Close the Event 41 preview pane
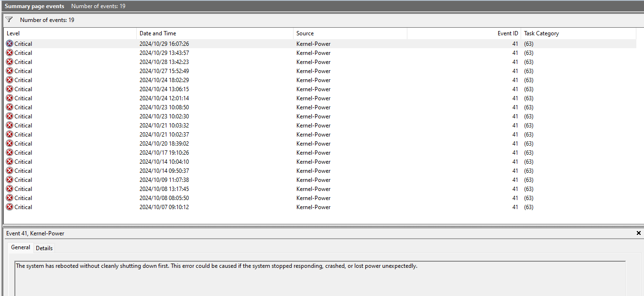The image size is (644, 296). 638,233
